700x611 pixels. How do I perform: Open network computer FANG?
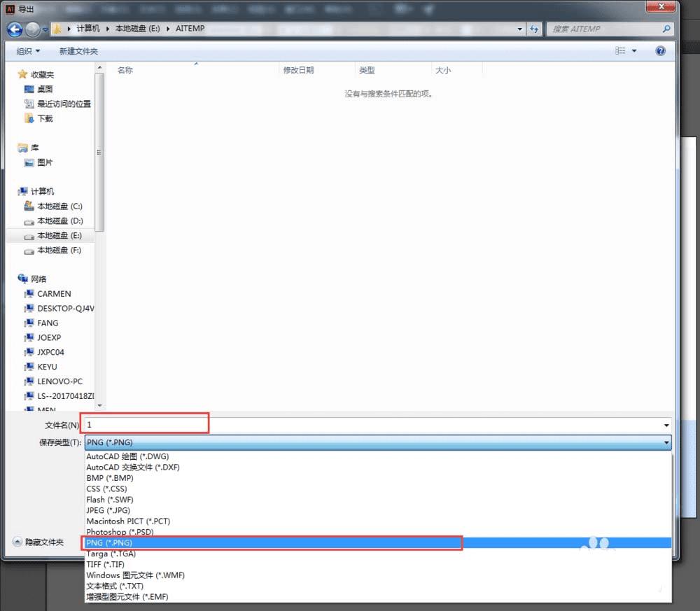click(48, 323)
